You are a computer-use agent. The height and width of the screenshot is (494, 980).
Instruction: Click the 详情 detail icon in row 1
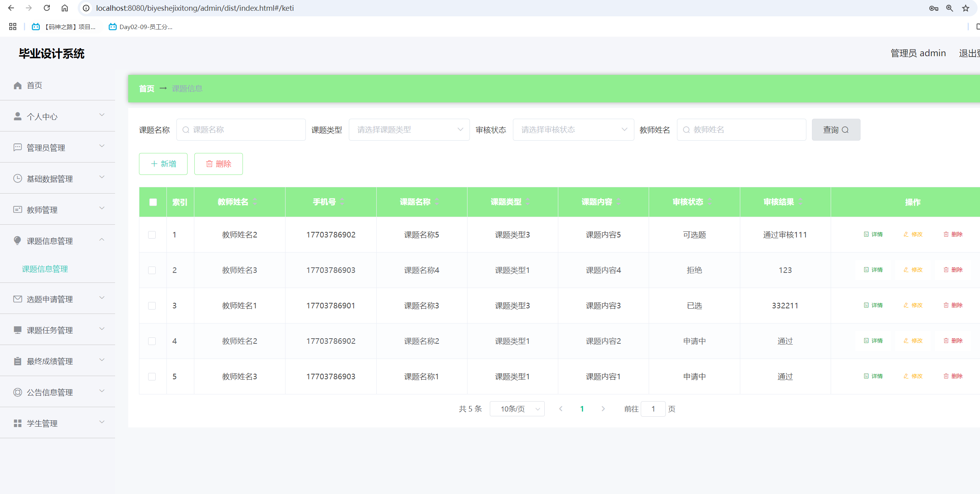click(x=866, y=234)
